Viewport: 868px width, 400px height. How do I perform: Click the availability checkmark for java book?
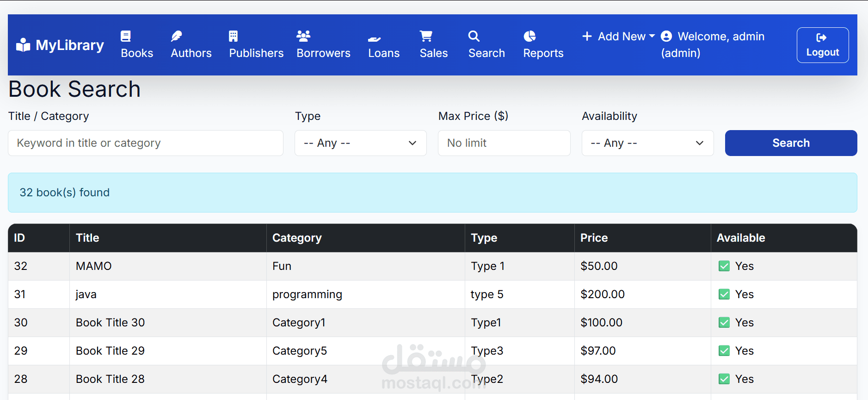click(x=724, y=294)
